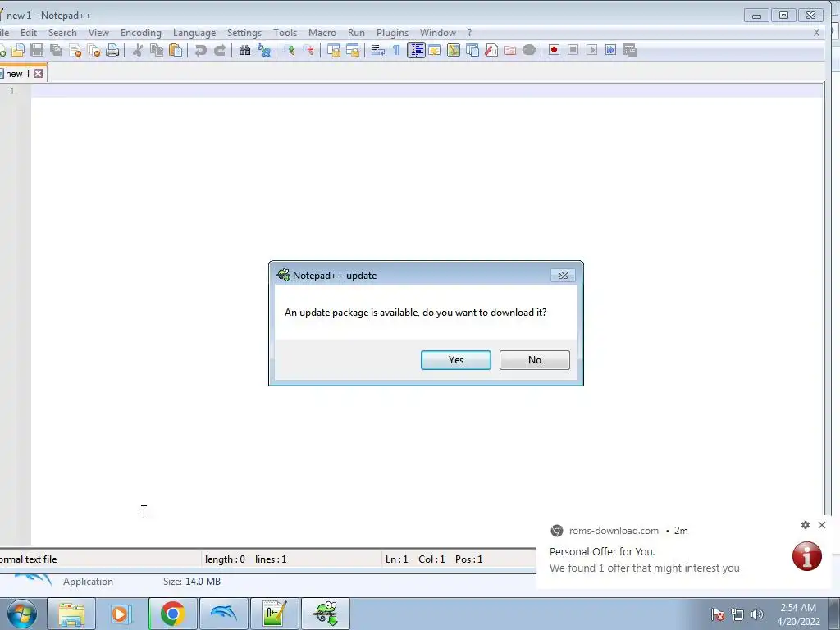
Task: Open the Plugins menu
Action: tap(393, 33)
